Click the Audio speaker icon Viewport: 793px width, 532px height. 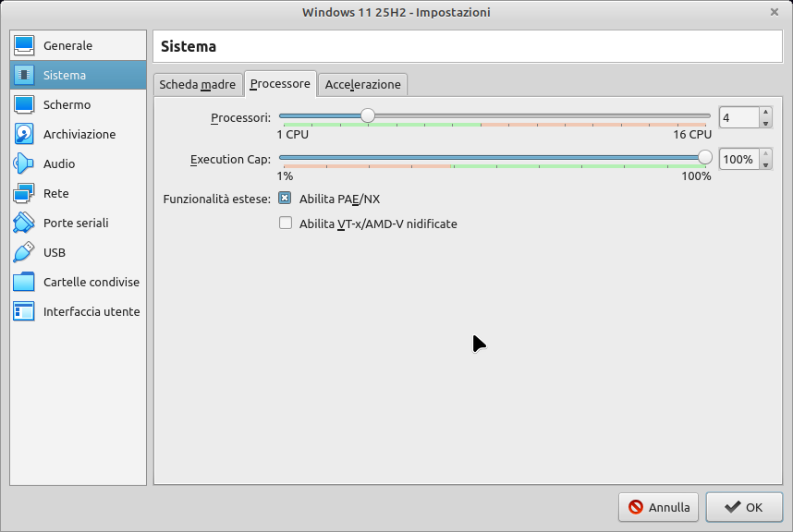tap(24, 163)
